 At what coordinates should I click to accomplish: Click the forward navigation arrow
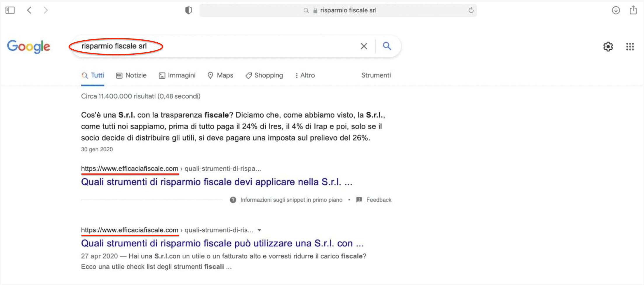coord(46,11)
